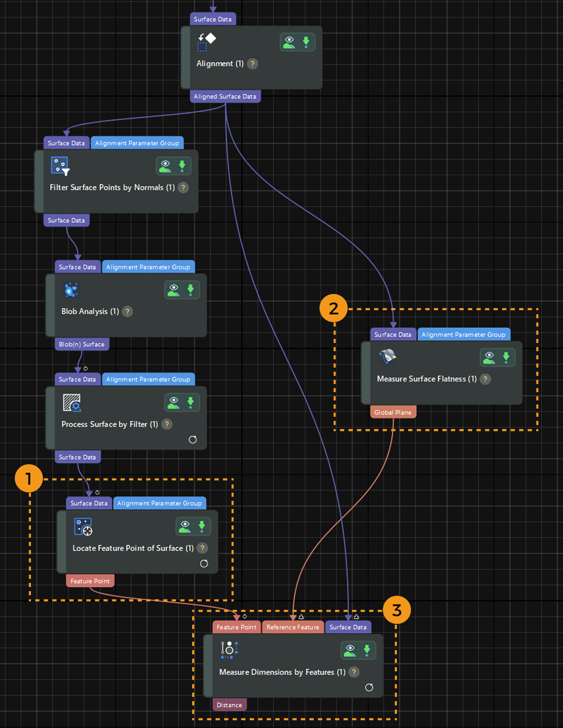Click the Measure Surface Flatness step icon
Viewport: 563px width, 728px height.
click(387, 357)
